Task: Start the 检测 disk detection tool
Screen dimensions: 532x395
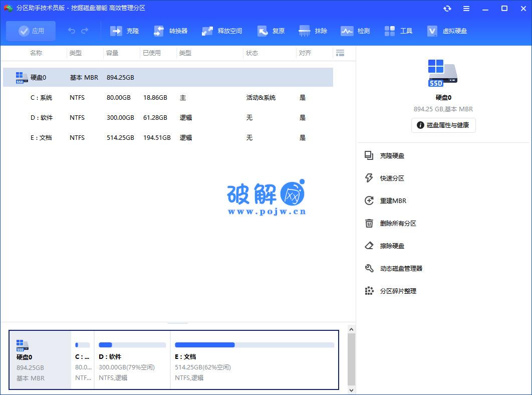Action: [355, 31]
